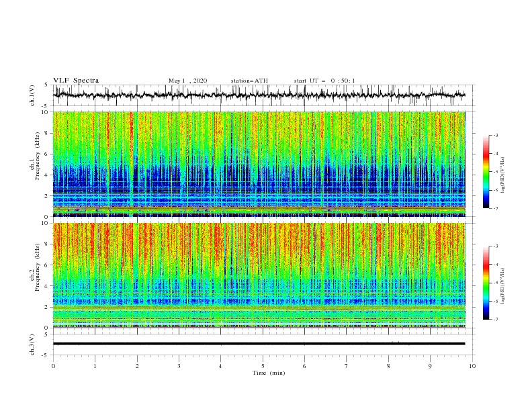Click the ch.2 spectrogram "4" kHz tick label

[48, 286]
